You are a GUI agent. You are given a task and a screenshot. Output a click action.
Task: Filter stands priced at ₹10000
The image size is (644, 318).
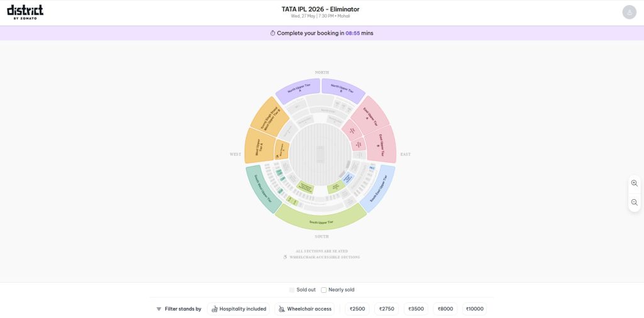pos(475,309)
